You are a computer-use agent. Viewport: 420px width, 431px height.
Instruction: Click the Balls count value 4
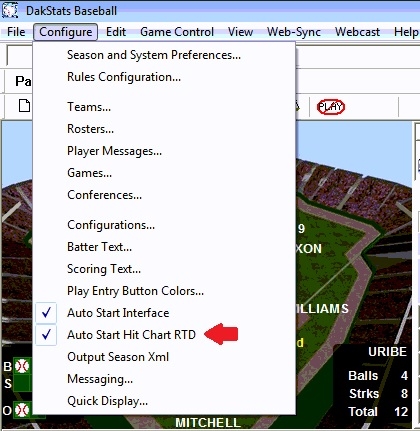(404, 376)
